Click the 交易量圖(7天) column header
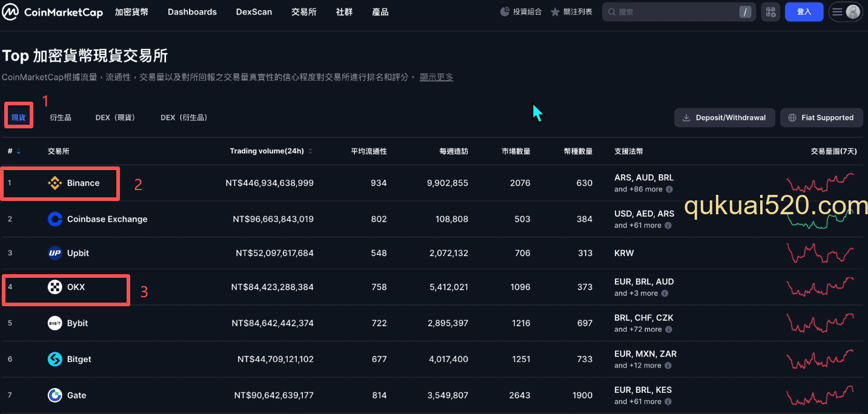The height and width of the screenshot is (414, 868). tap(834, 151)
